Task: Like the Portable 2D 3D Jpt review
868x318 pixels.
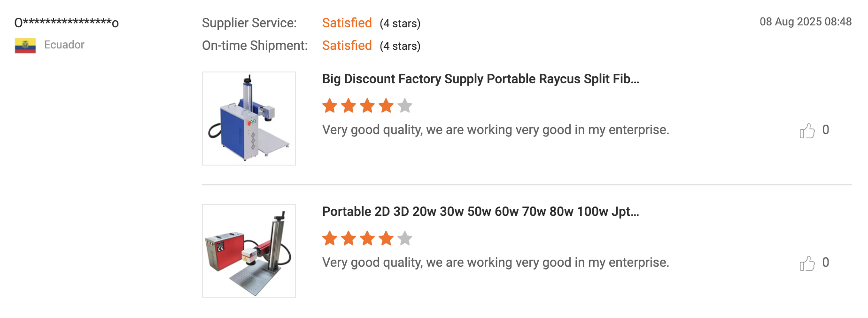Action: click(x=807, y=263)
